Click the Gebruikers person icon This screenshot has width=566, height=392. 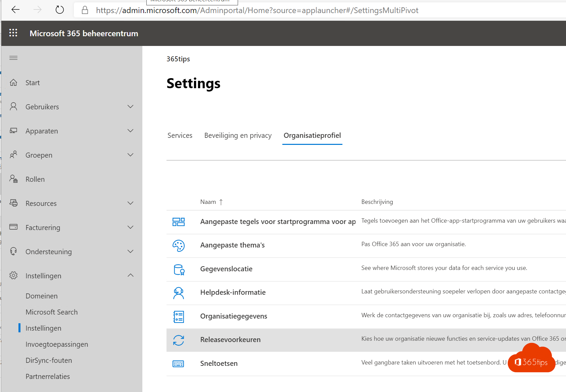point(13,107)
